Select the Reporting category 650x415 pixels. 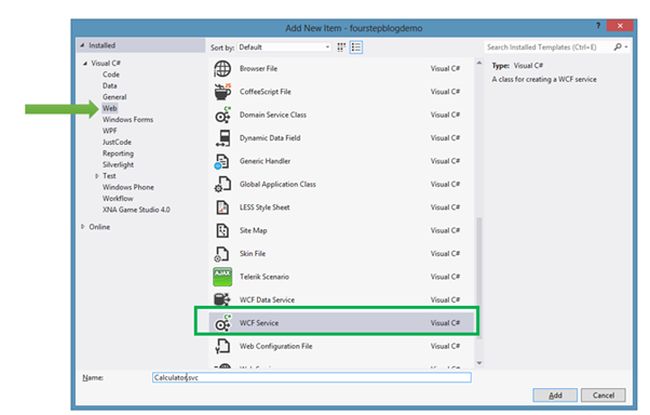pyautogui.click(x=118, y=153)
